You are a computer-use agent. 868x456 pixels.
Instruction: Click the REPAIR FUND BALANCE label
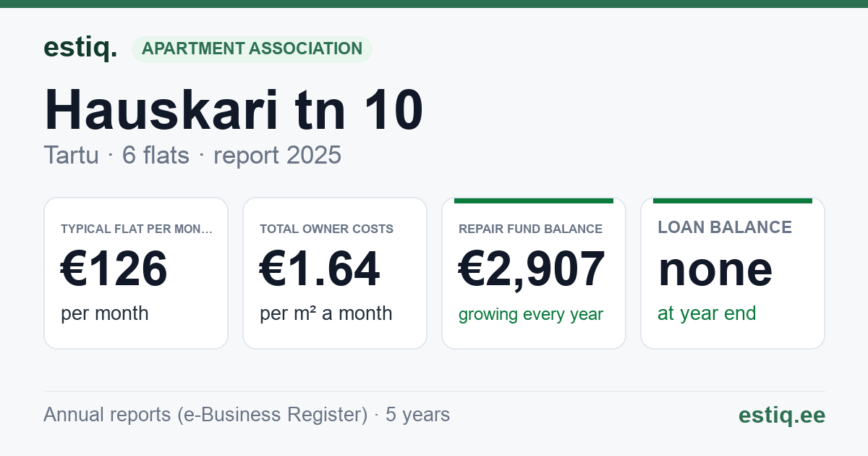click(530, 229)
